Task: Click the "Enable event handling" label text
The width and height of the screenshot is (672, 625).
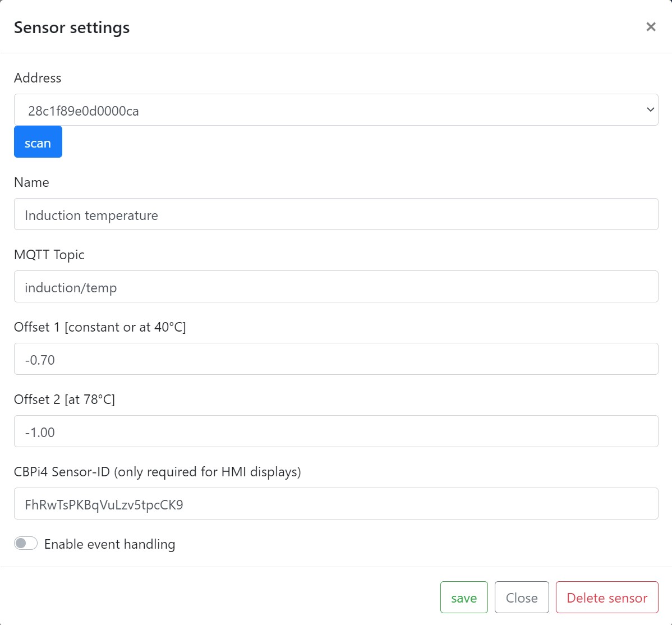Action: coord(109,544)
